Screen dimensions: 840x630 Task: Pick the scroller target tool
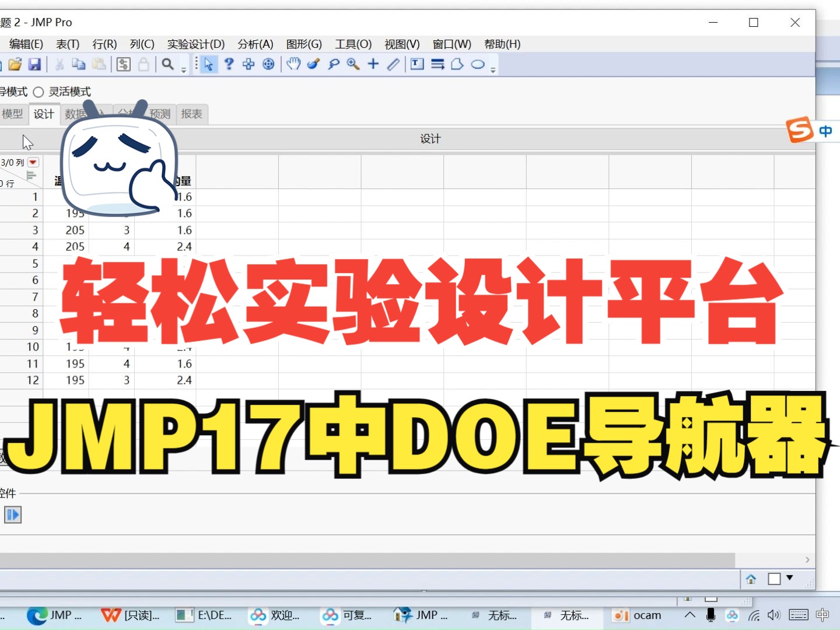click(x=268, y=64)
